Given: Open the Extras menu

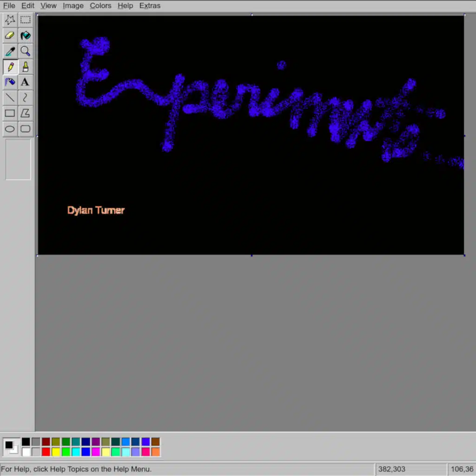Looking at the screenshot, I should [150, 6].
